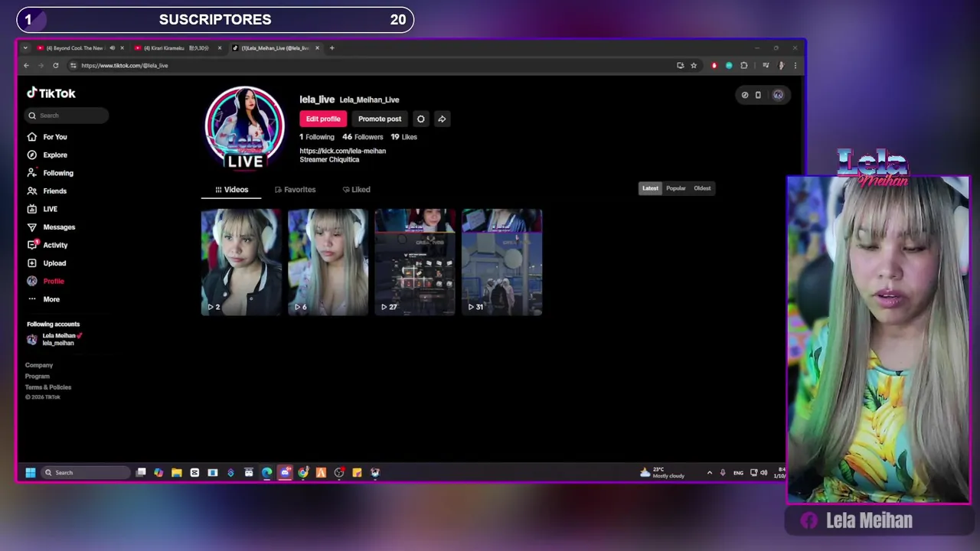Open profile settings gear icon
Viewport: 980px width, 551px height.
(x=420, y=119)
